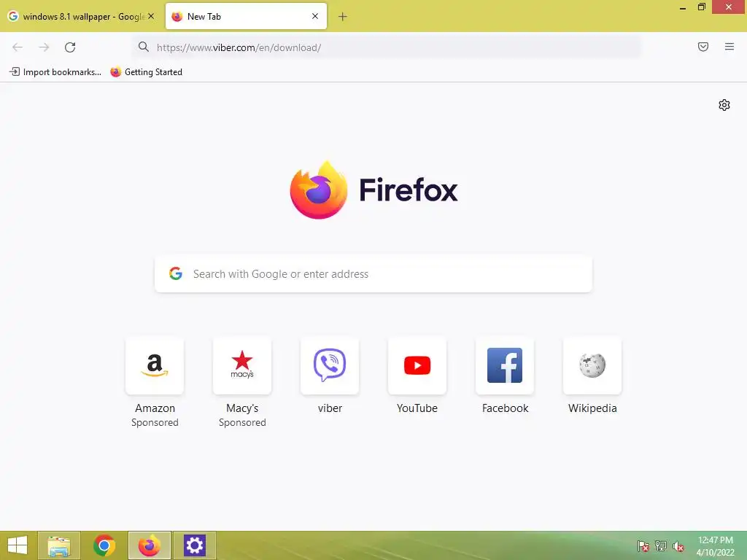Image resolution: width=747 pixels, height=560 pixels.
Task: Restore down the Firefox window
Action: (x=702, y=7)
